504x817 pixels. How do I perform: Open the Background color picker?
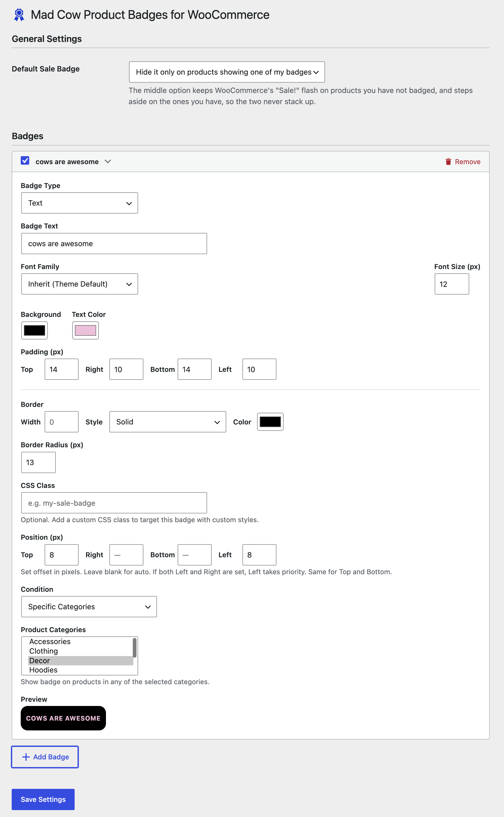(x=34, y=330)
